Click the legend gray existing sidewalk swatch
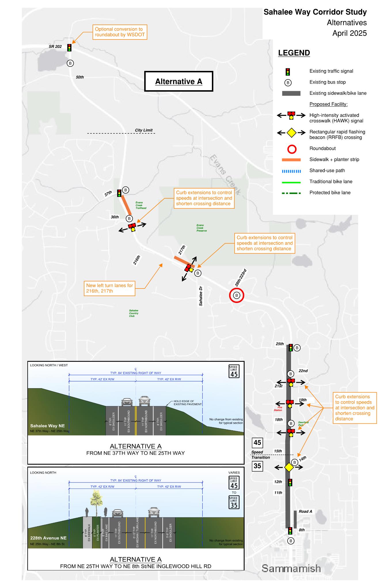 pyautogui.click(x=291, y=93)
